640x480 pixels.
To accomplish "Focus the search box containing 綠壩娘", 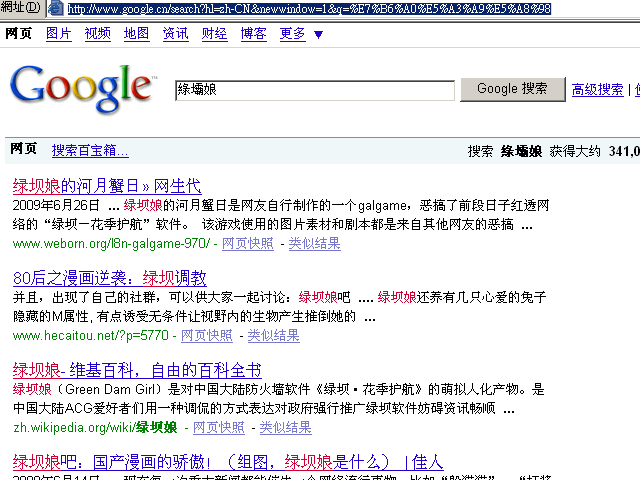I will 315,90.
